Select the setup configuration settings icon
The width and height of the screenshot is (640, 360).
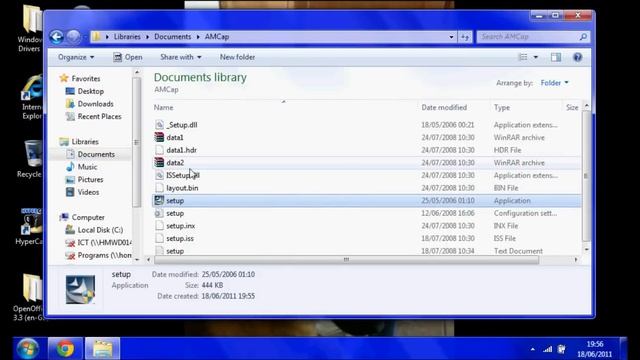pos(159,213)
